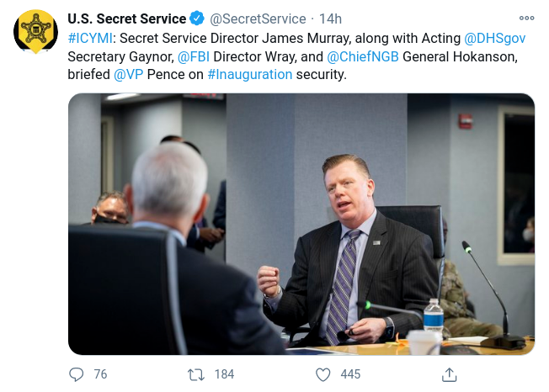Open the three-dot more options menu
The image size is (549, 392).
tap(526, 18)
